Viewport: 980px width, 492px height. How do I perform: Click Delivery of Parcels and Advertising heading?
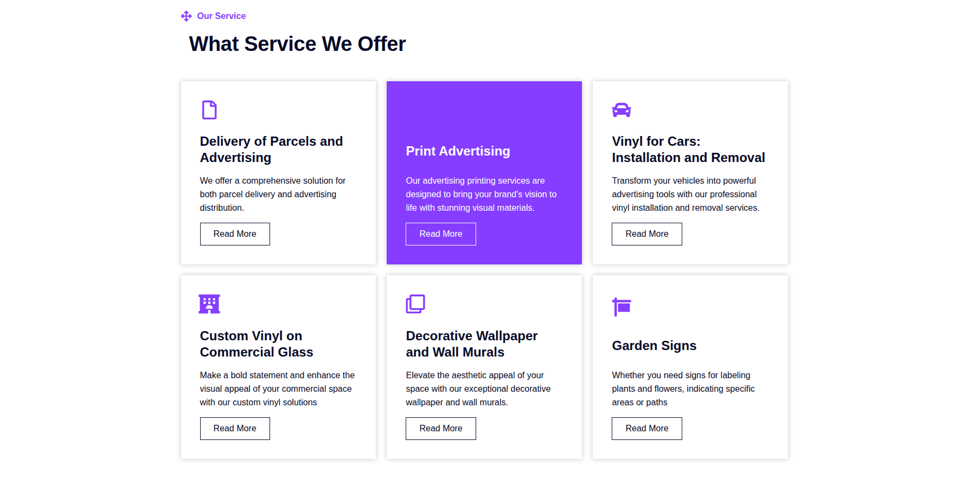tap(271, 150)
